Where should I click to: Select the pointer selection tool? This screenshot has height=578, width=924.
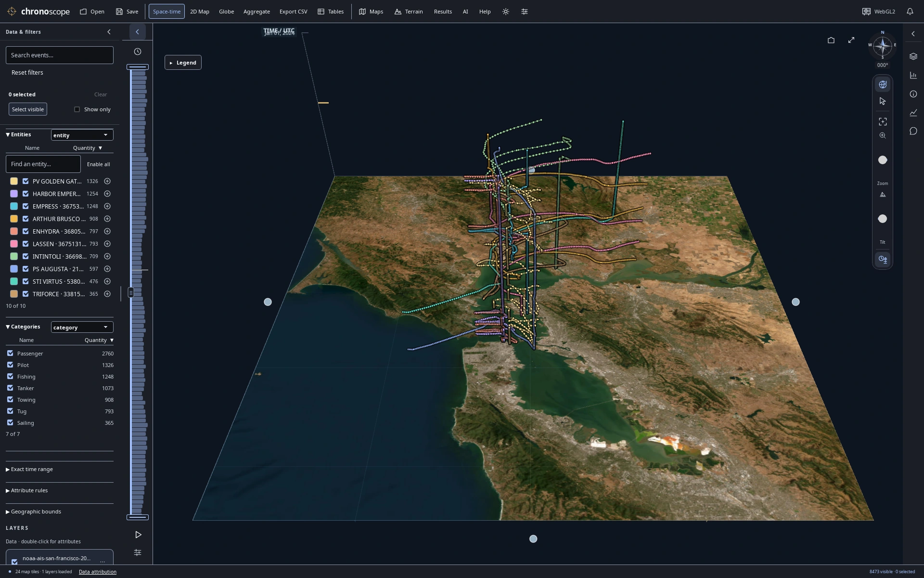pyautogui.click(x=883, y=101)
